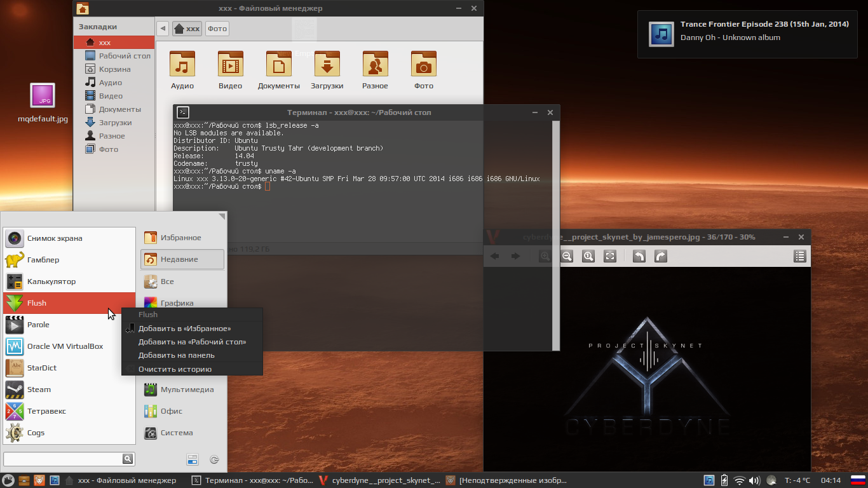The image size is (868, 488).
Task: Select the Избранное category
Action: click(x=182, y=238)
